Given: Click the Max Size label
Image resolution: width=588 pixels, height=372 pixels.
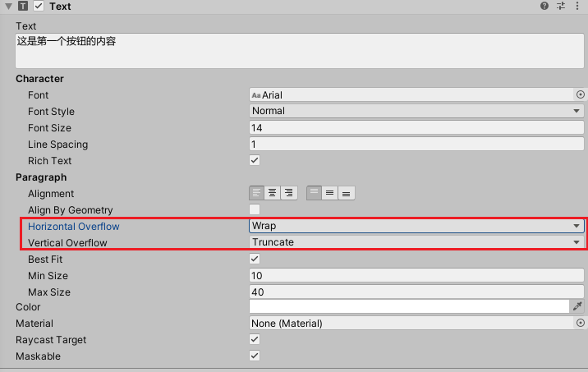Looking at the screenshot, I should coord(49,292).
